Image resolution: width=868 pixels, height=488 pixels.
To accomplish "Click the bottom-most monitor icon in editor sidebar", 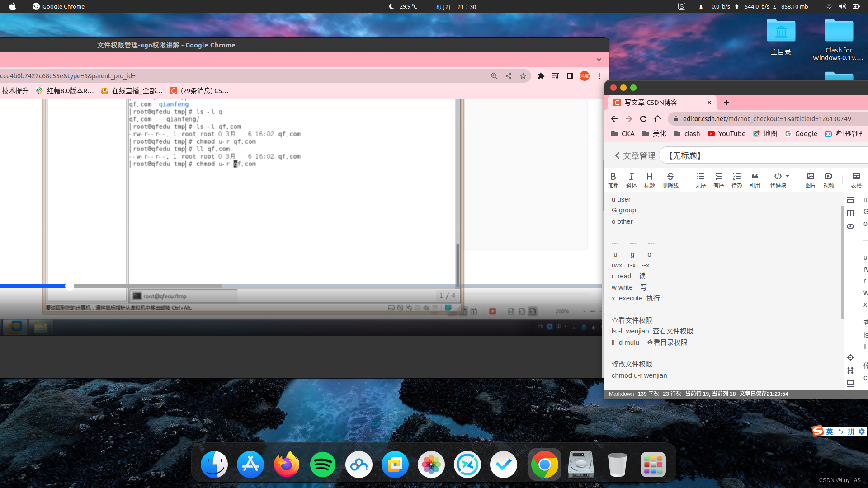I will (x=850, y=384).
